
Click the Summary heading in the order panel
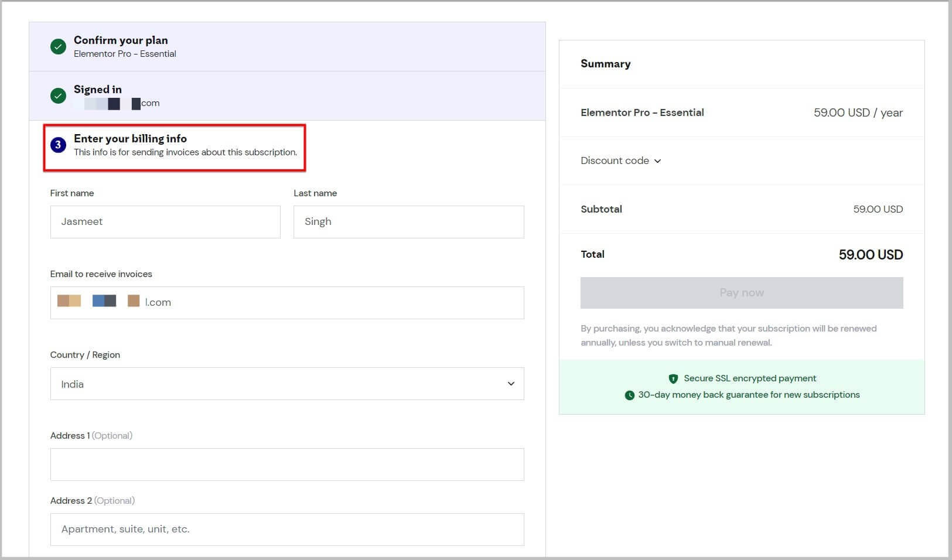[605, 64]
